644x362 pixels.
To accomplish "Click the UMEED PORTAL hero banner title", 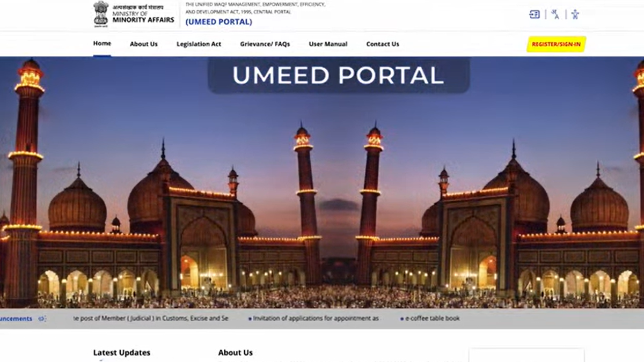I will pos(338,75).
